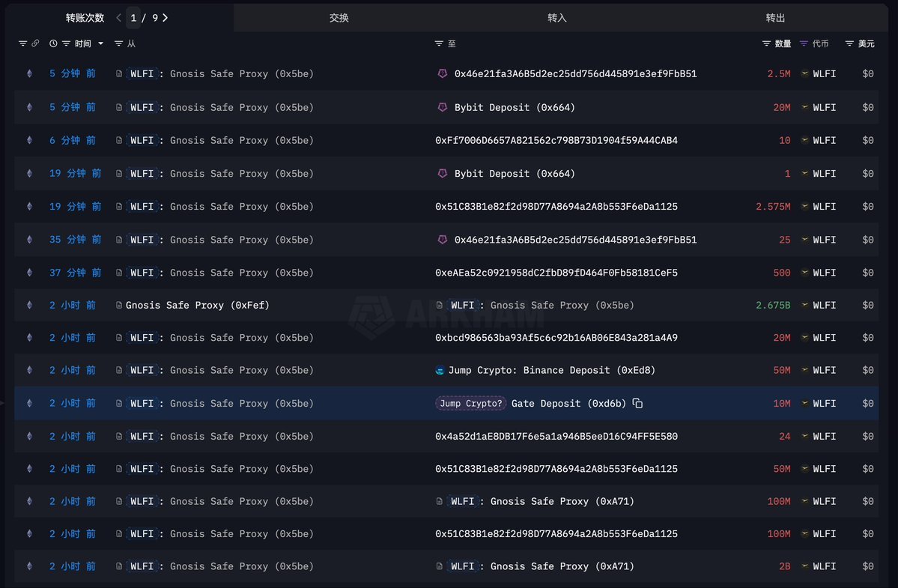Image resolution: width=898 pixels, height=588 pixels.
Task: Open the transaction link filter icon
Action: coord(23,43)
